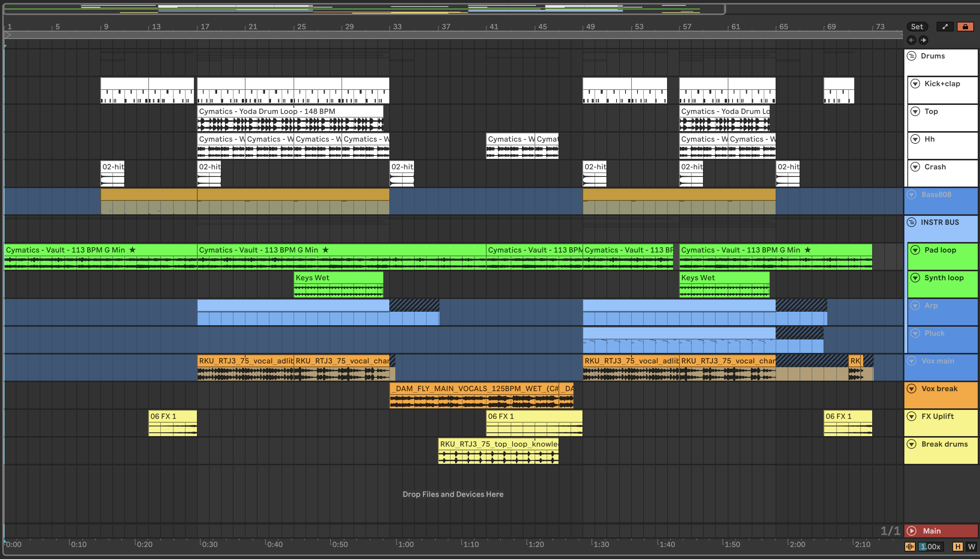Unfold the Vox main track
Viewport: 980px width, 559px height.
click(912, 361)
